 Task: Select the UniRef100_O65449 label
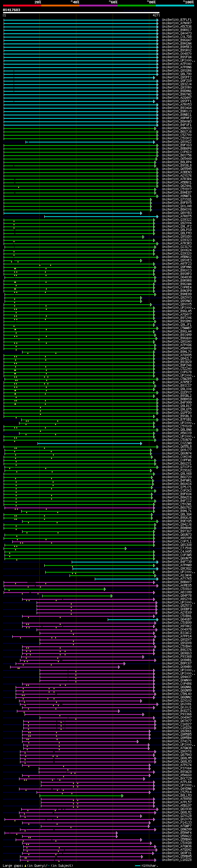point(176,159)
